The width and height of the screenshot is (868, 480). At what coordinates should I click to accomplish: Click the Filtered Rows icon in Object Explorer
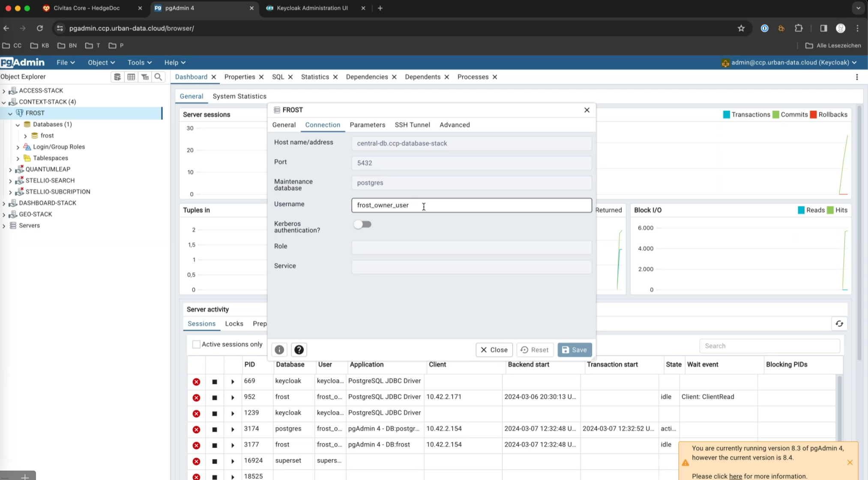point(145,77)
